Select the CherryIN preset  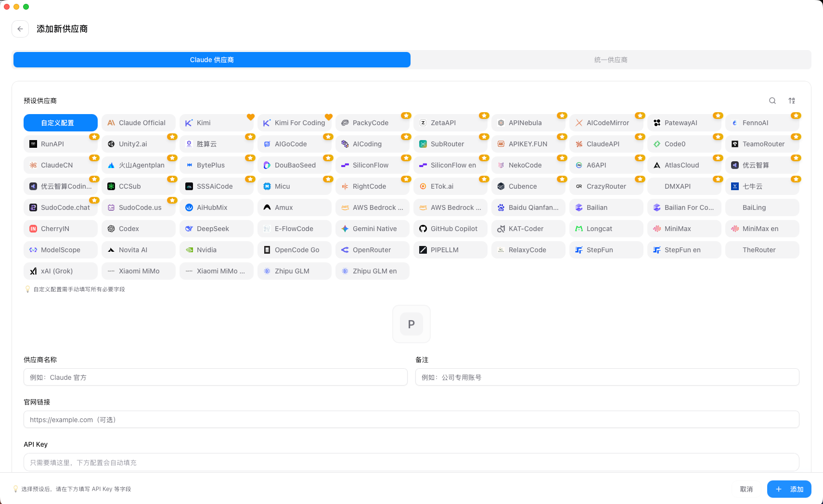click(x=61, y=229)
